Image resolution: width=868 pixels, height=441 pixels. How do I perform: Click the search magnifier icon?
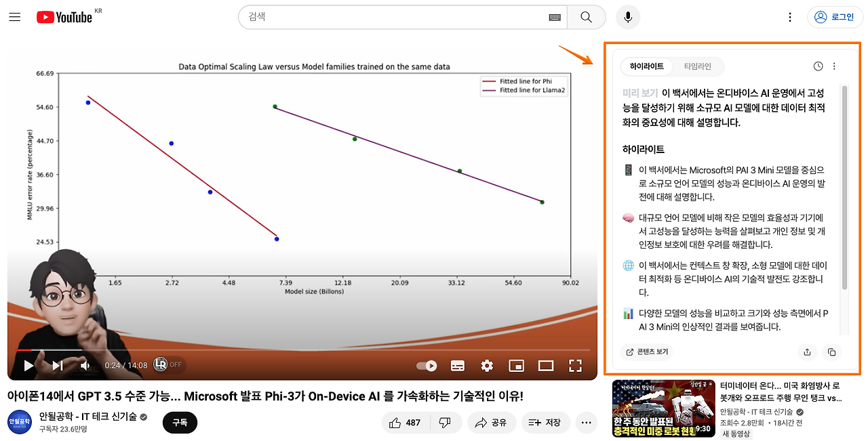pyautogui.click(x=585, y=17)
